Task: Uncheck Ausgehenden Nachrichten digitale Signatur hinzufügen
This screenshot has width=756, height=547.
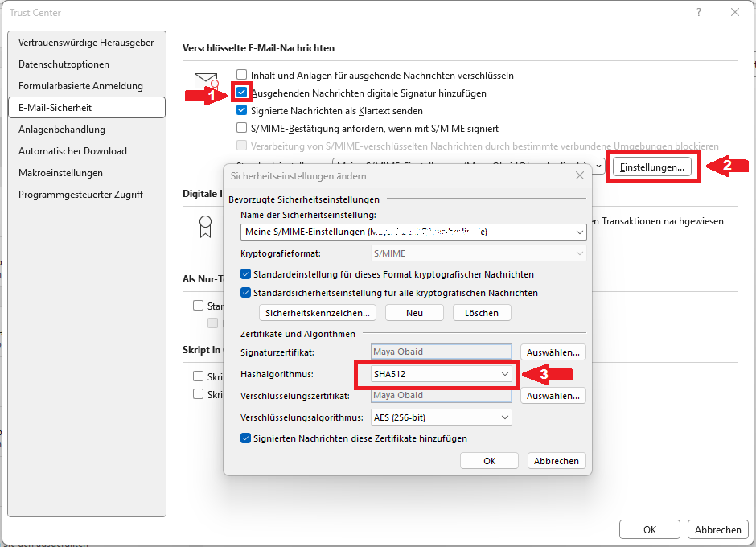Action: coord(242,93)
